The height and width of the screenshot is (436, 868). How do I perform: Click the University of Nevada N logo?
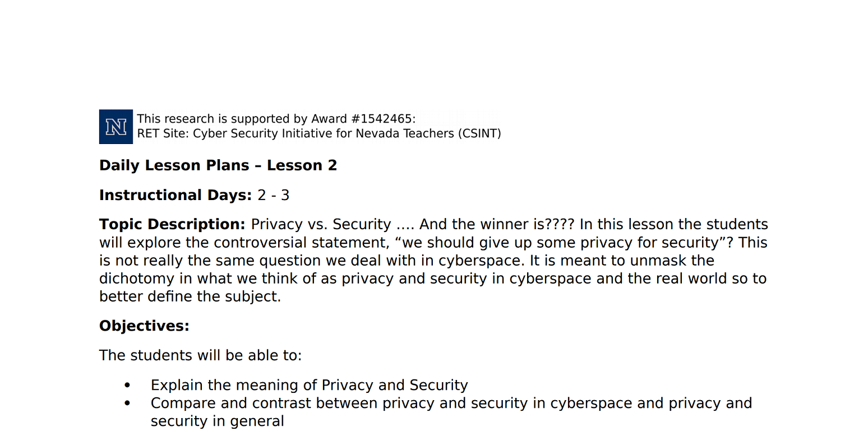[x=116, y=127]
